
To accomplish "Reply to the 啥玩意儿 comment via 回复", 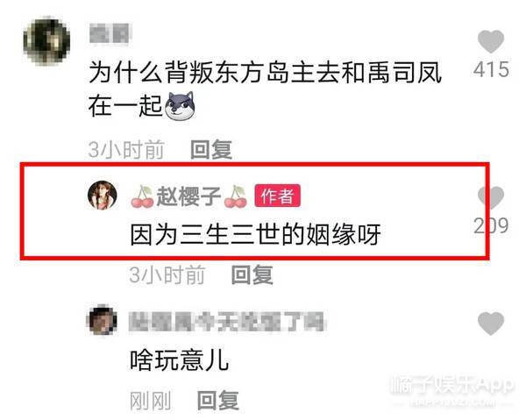I will click(x=218, y=400).
